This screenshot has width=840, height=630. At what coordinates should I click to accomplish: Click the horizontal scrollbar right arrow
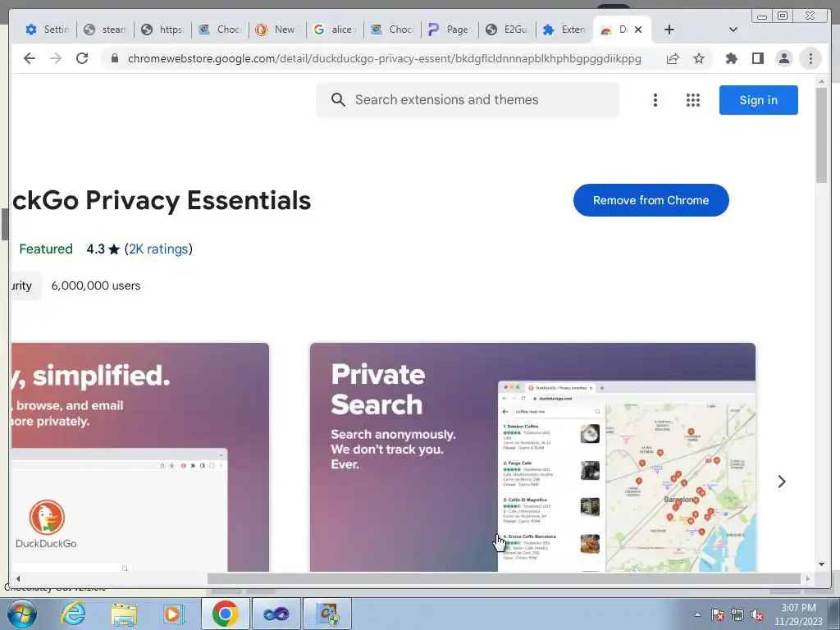[x=808, y=578]
